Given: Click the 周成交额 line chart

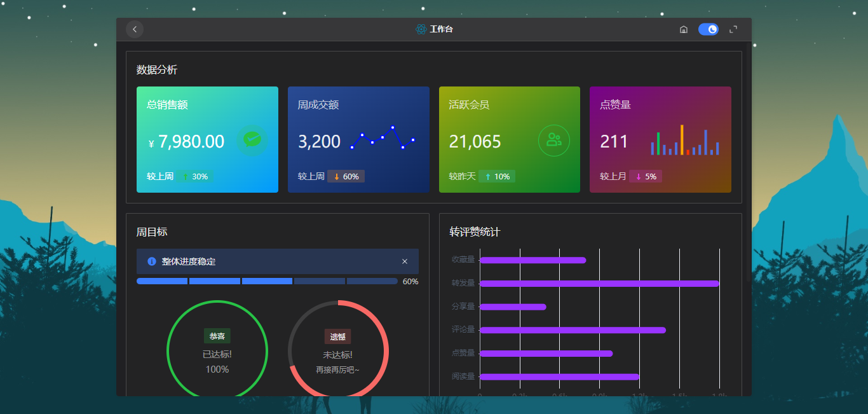Looking at the screenshot, I should (383, 138).
